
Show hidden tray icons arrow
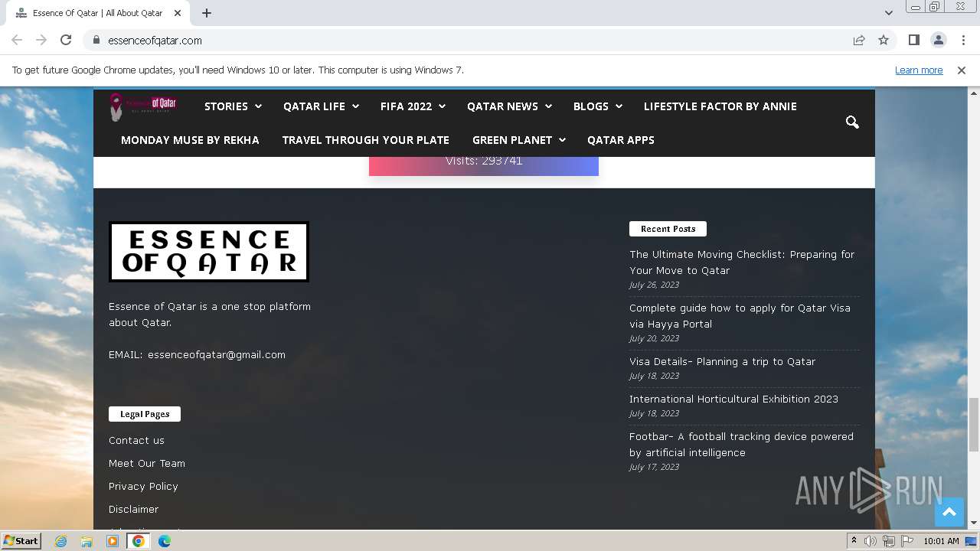[x=854, y=541]
